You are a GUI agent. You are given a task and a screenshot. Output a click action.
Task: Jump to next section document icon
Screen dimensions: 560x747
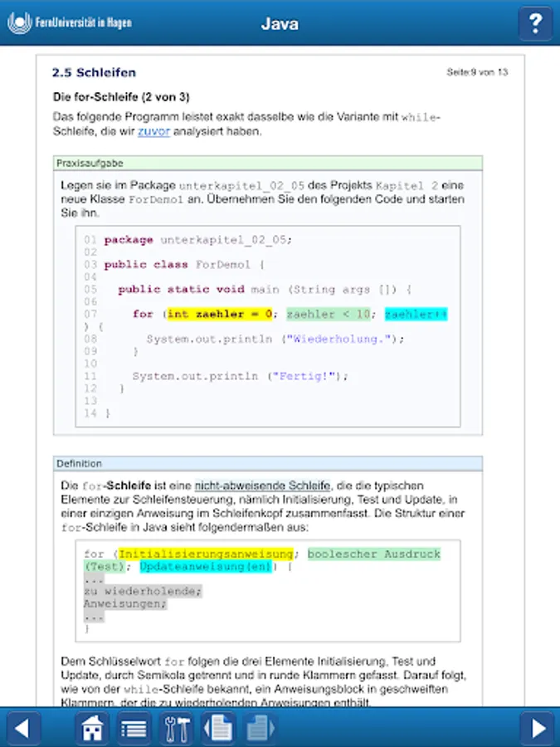[260, 728]
